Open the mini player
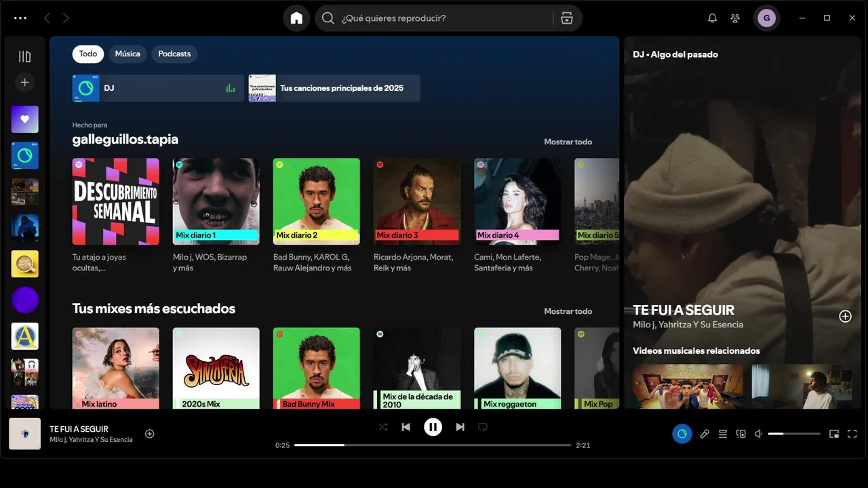Screen dimensions: 868x488 (834, 434)
